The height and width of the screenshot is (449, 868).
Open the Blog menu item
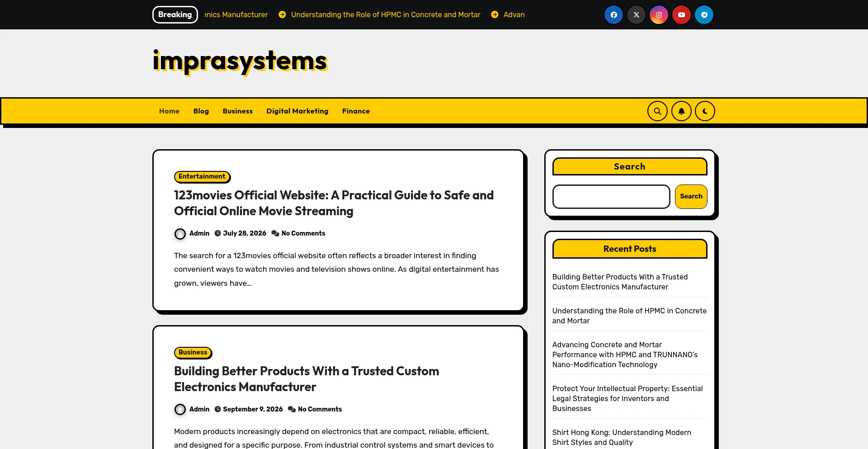coord(201,111)
